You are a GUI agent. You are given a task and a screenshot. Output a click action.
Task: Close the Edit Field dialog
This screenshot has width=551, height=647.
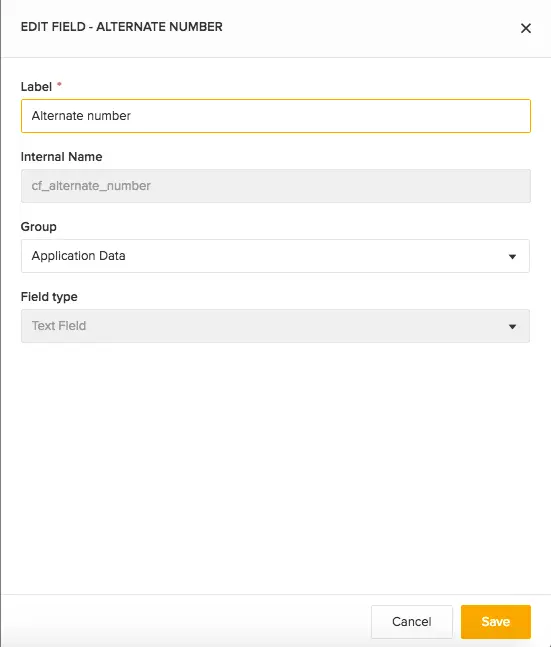click(525, 28)
